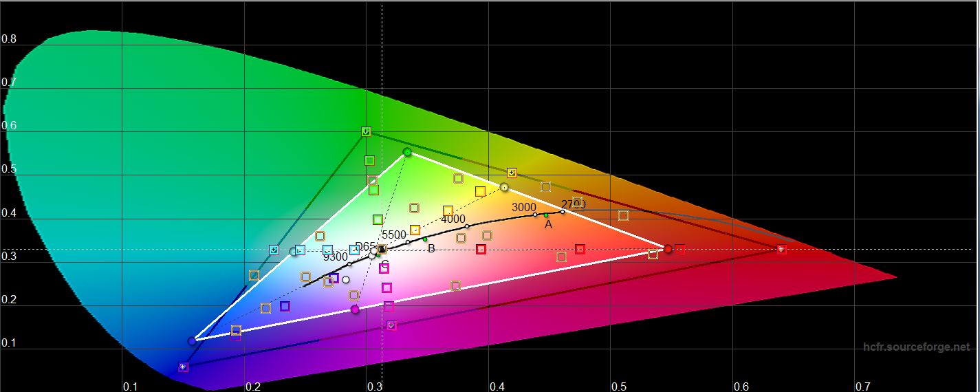This screenshot has height=392, width=980.
Task: Click the 5500 color temperature label
Action: 394,235
